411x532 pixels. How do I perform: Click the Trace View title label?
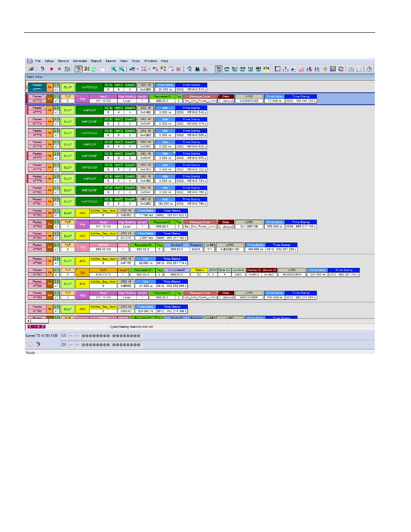tap(34, 77)
